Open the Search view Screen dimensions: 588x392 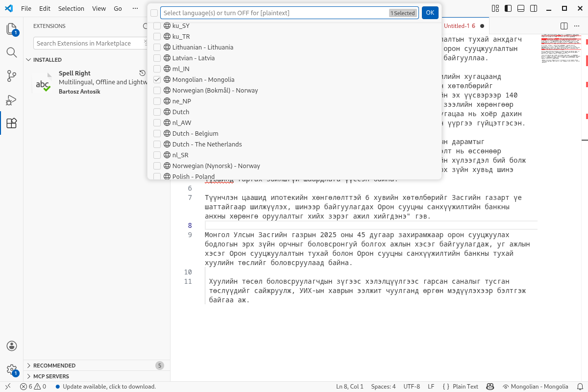point(12,52)
